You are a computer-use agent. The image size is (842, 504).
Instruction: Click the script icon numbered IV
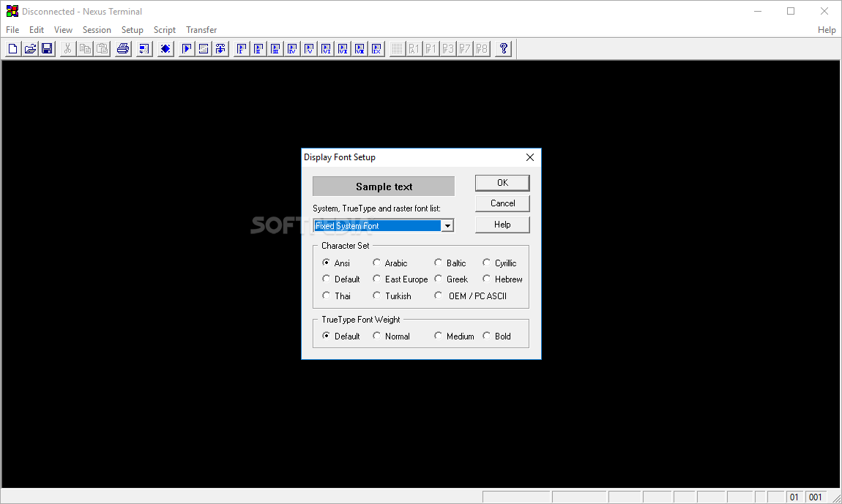[292, 49]
